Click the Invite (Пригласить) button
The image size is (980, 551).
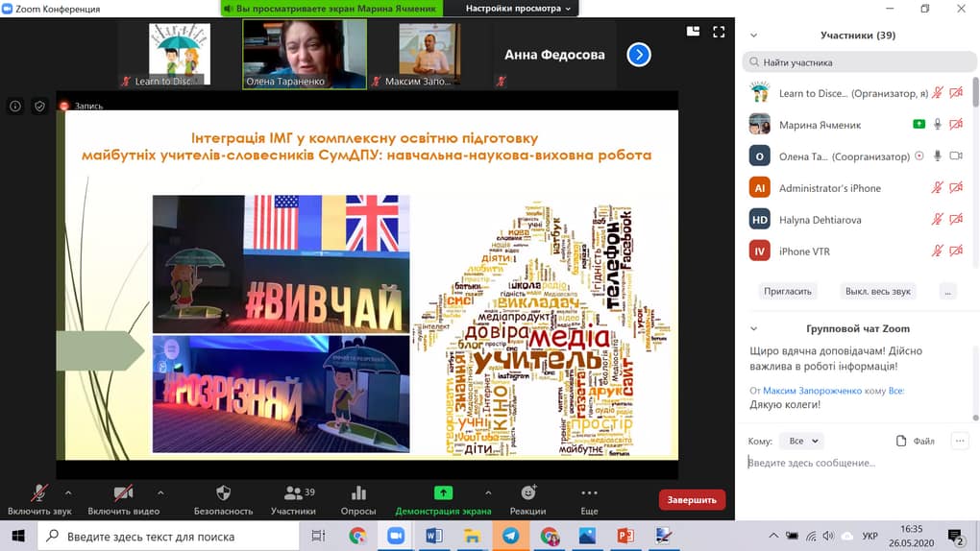click(x=788, y=291)
